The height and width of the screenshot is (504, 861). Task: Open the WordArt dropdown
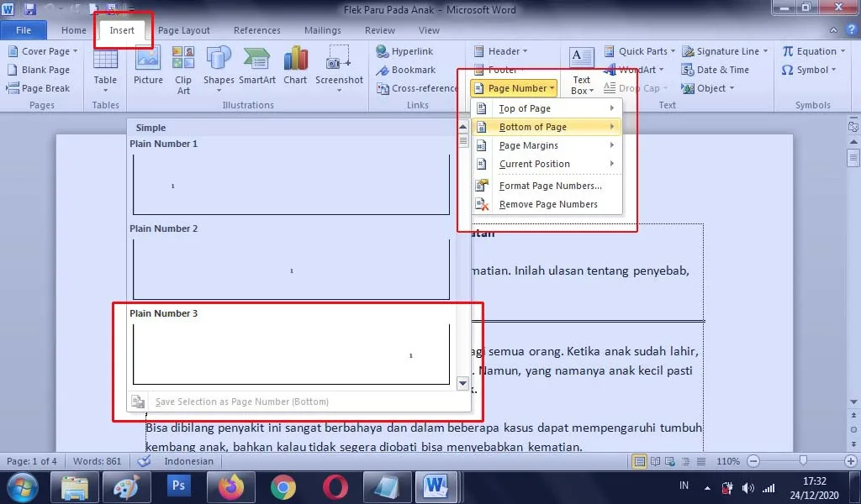tap(634, 70)
